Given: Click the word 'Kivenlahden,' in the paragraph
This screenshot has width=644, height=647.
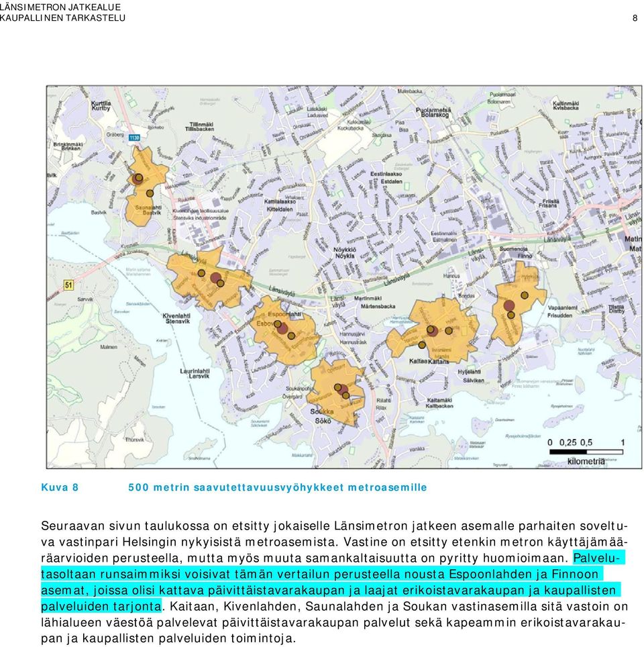Looking at the screenshot, I should (262, 606).
